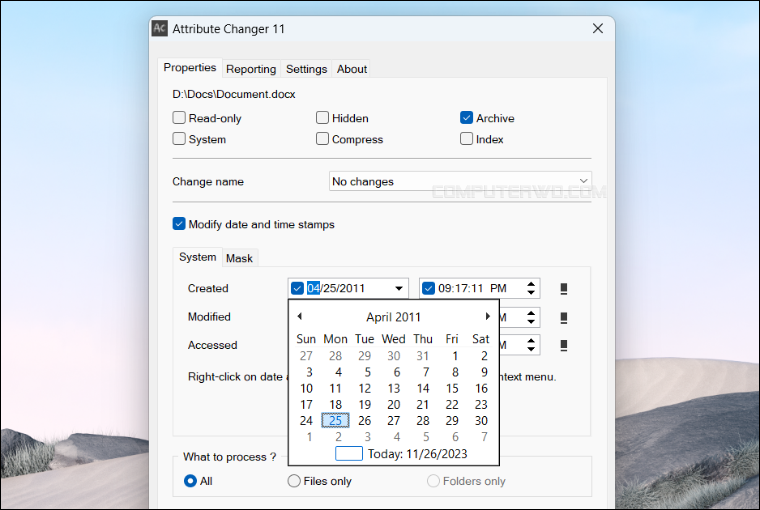760x510 pixels.
Task: Jump to Today: 11/26/2023 in the calendar
Action: point(401,454)
